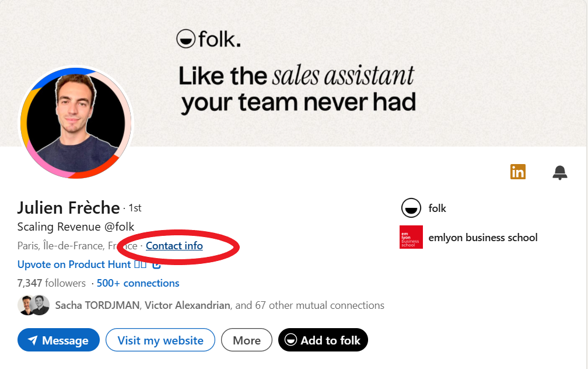Click Visit my website
The width and height of the screenshot is (588, 369).
(160, 340)
